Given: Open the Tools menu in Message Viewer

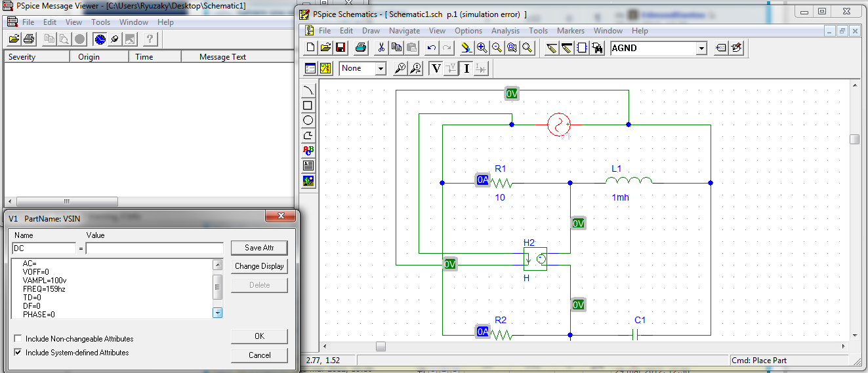Looking at the screenshot, I should [x=100, y=22].
